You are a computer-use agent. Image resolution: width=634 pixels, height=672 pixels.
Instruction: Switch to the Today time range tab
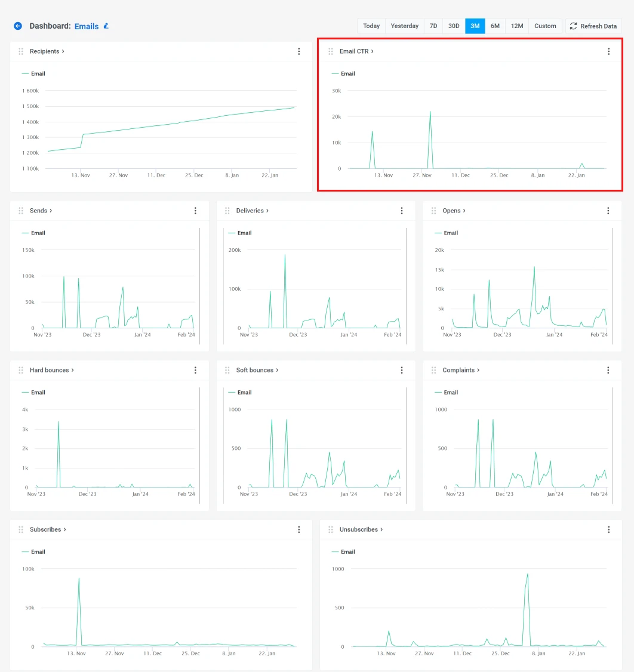point(371,26)
